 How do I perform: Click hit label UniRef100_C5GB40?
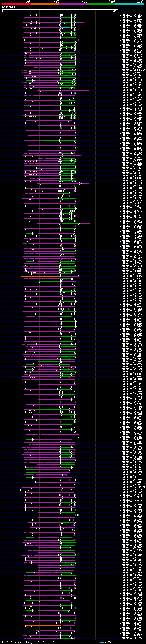(131, 279)
